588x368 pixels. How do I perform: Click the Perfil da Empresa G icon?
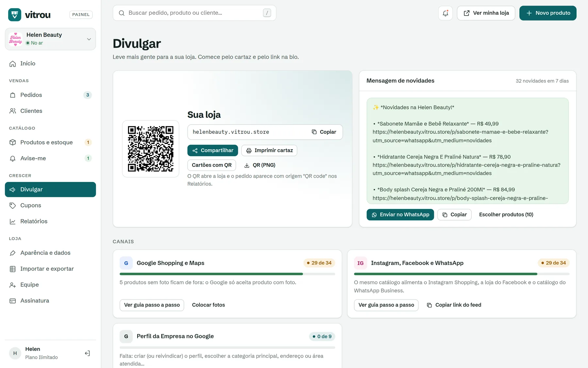click(126, 336)
